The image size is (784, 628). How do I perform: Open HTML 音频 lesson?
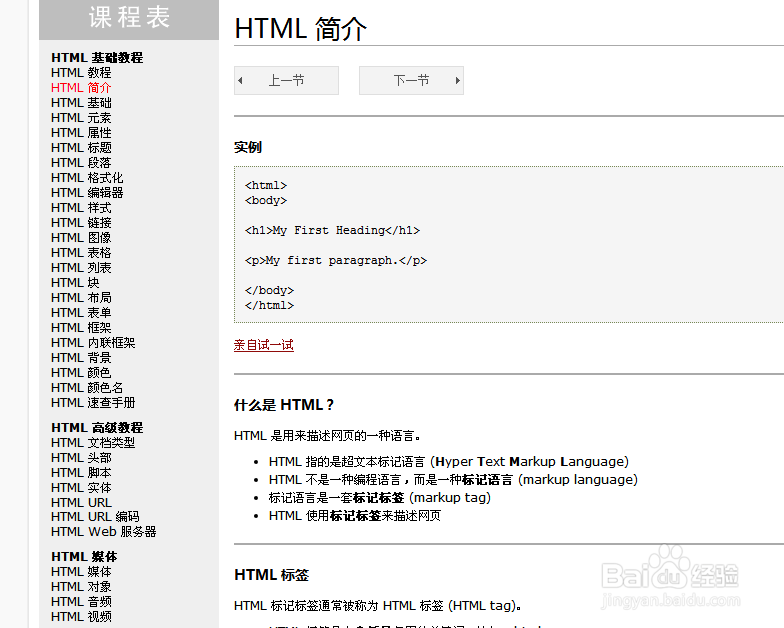click(81, 602)
